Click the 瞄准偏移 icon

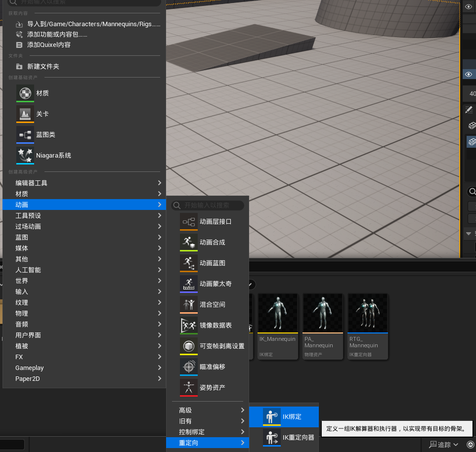188,367
